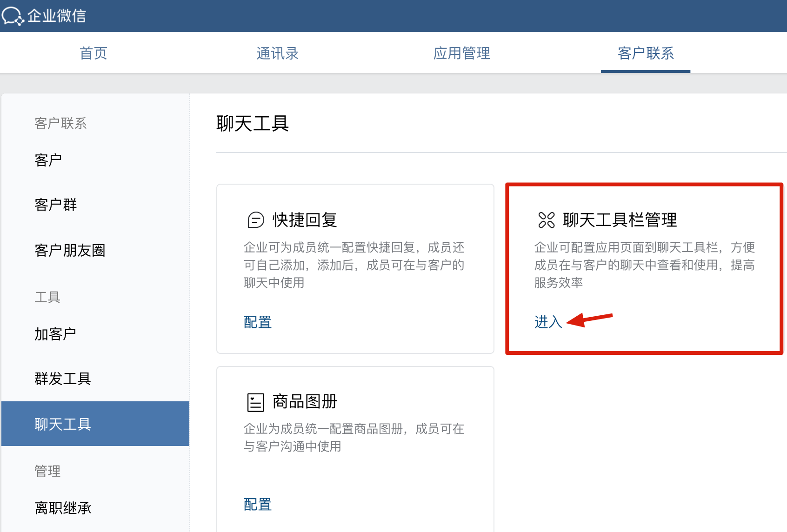The image size is (787, 532).
Task: Select the 客户联系 top tab
Action: point(645,53)
